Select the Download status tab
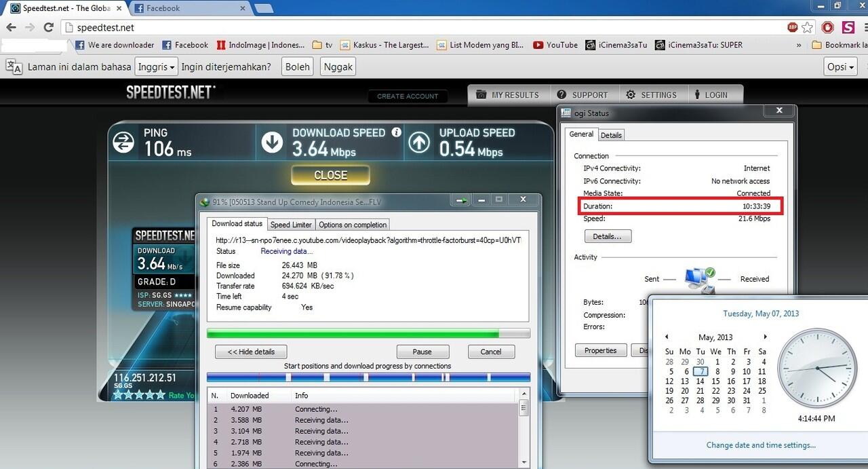This screenshot has height=469, width=868. pyautogui.click(x=237, y=223)
